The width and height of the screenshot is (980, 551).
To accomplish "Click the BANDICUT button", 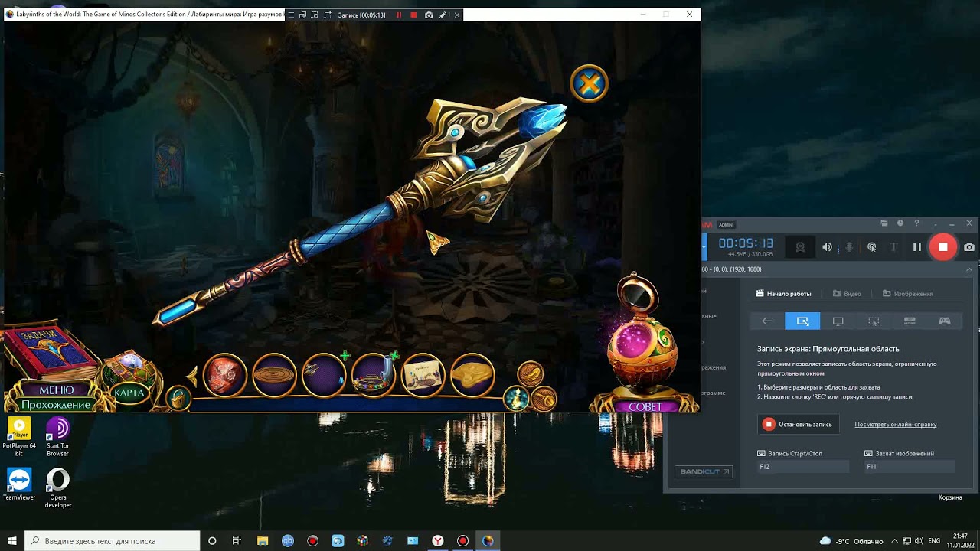I will tap(703, 471).
